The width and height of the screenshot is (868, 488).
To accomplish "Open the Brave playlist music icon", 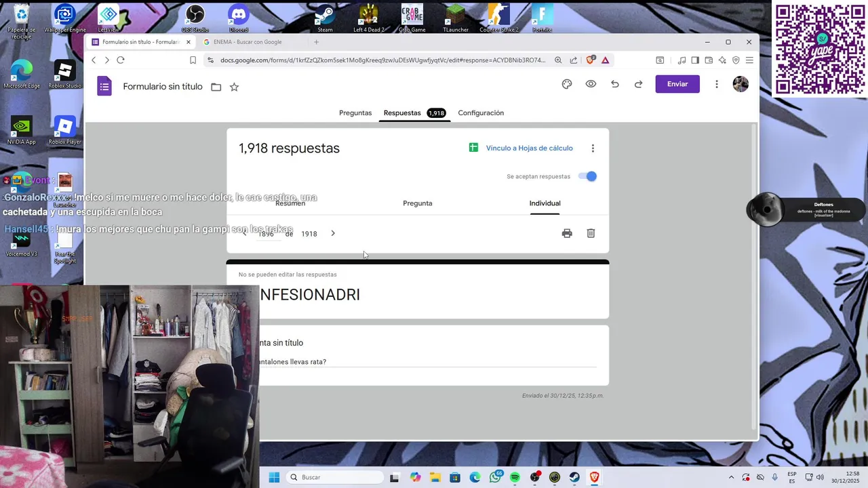I will tap(682, 60).
